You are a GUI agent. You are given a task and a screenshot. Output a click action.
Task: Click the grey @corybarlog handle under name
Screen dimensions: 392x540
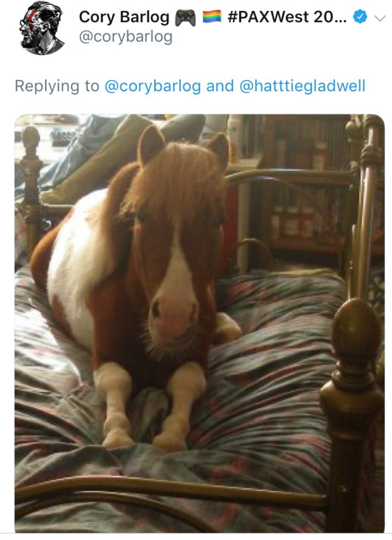(126, 37)
